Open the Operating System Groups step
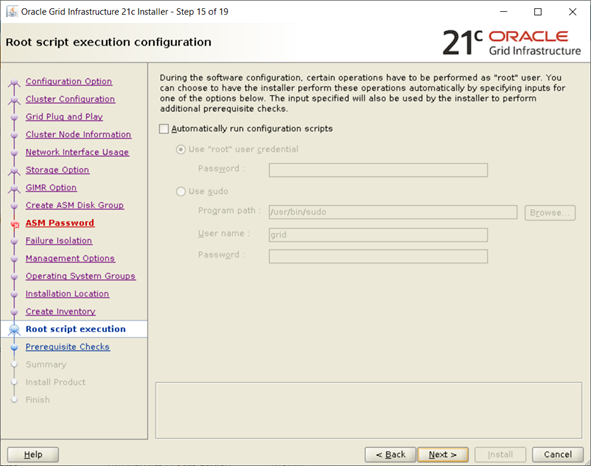The height and width of the screenshot is (466, 591). (81, 276)
